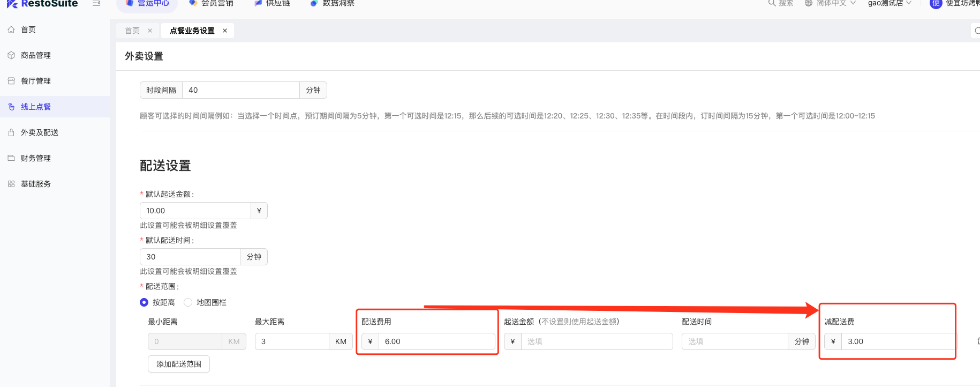Screen dimensions: 980x387
Task: Expand the gao测试店 store dropdown
Action: (889, 3)
